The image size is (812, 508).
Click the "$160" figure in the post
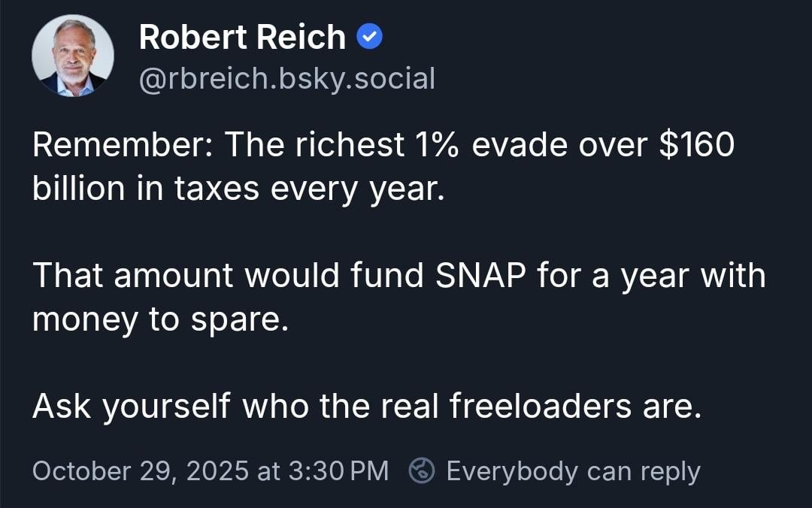[696, 145]
